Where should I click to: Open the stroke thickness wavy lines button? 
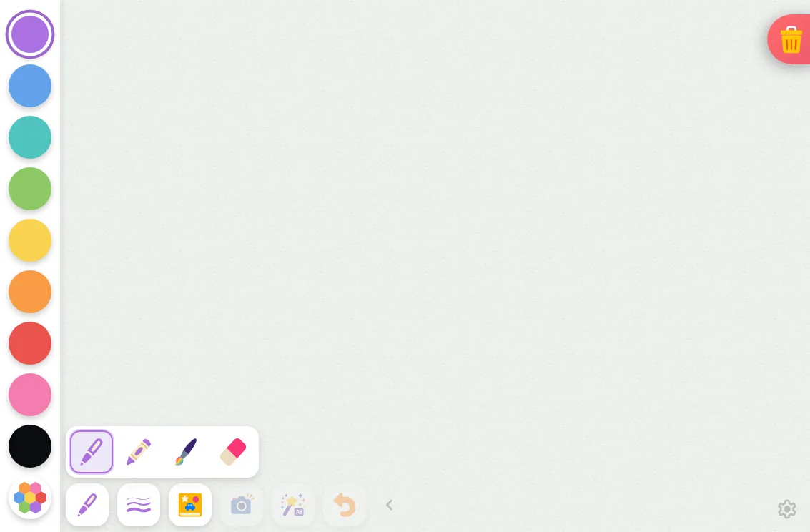click(x=139, y=505)
